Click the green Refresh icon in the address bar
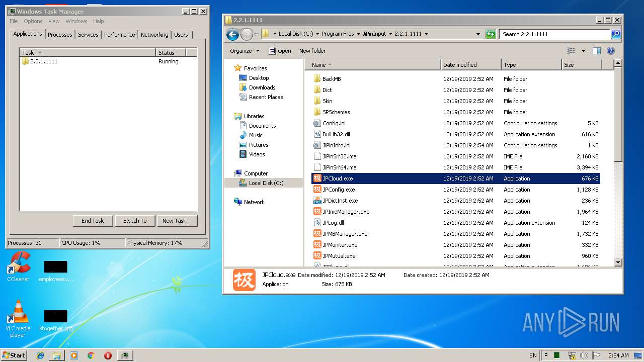This screenshot has height=362, width=644. point(491,34)
